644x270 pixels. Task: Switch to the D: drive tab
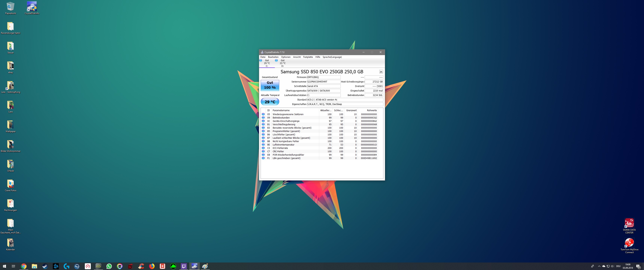coord(282,63)
